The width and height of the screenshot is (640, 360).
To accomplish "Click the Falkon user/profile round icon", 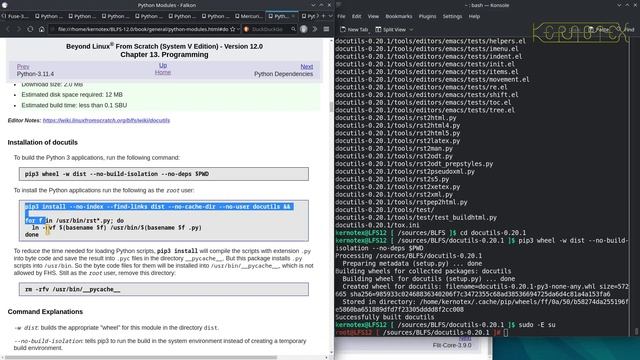I will coord(304,29).
